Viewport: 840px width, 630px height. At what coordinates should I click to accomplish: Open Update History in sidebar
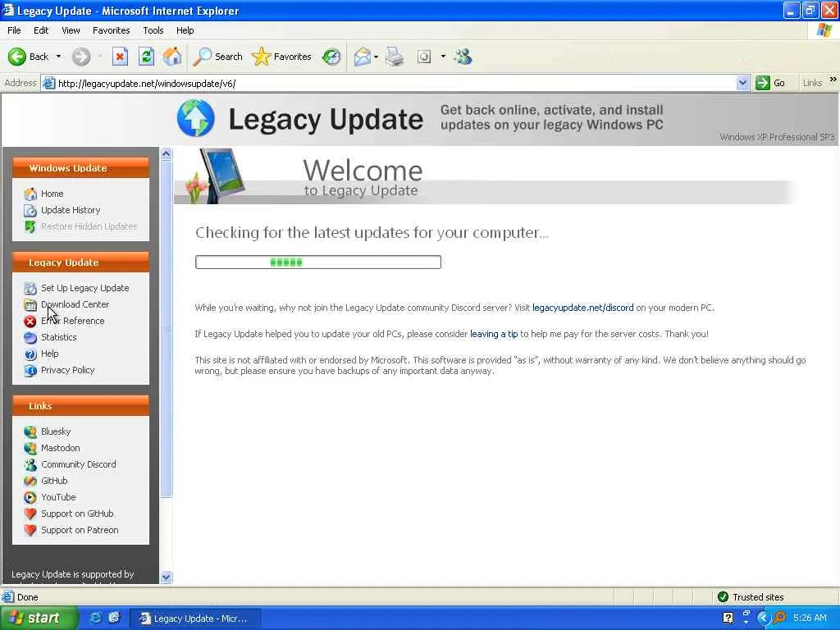(x=71, y=210)
